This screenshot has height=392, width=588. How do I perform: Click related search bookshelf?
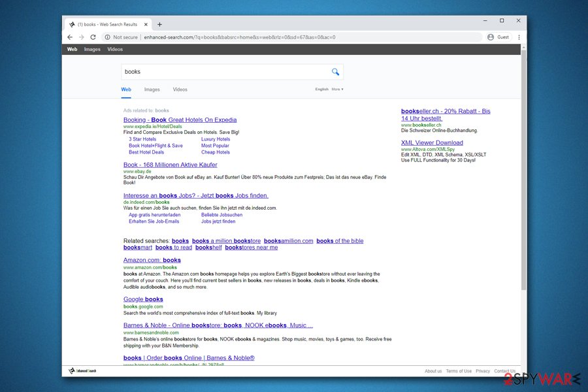(208, 248)
